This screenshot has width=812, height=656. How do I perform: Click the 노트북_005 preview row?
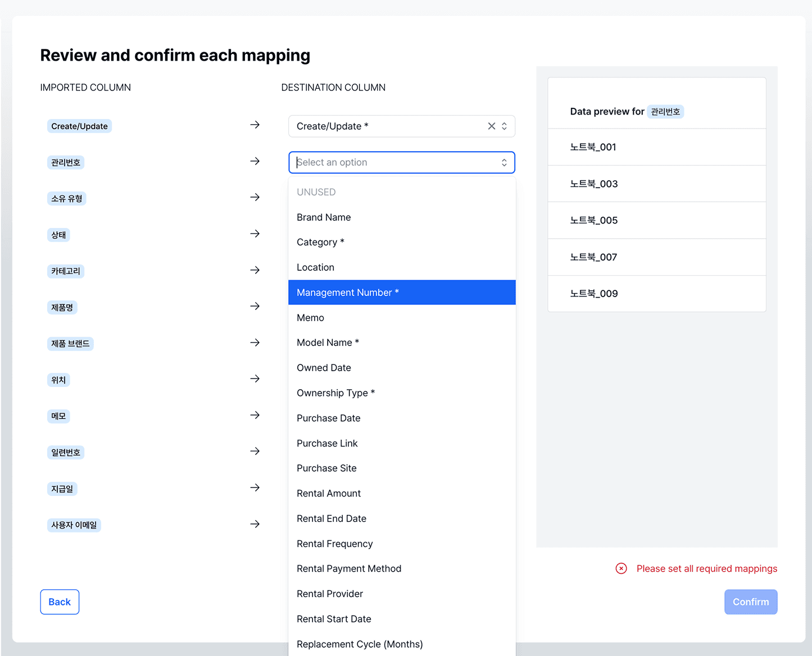pyautogui.click(x=656, y=220)
